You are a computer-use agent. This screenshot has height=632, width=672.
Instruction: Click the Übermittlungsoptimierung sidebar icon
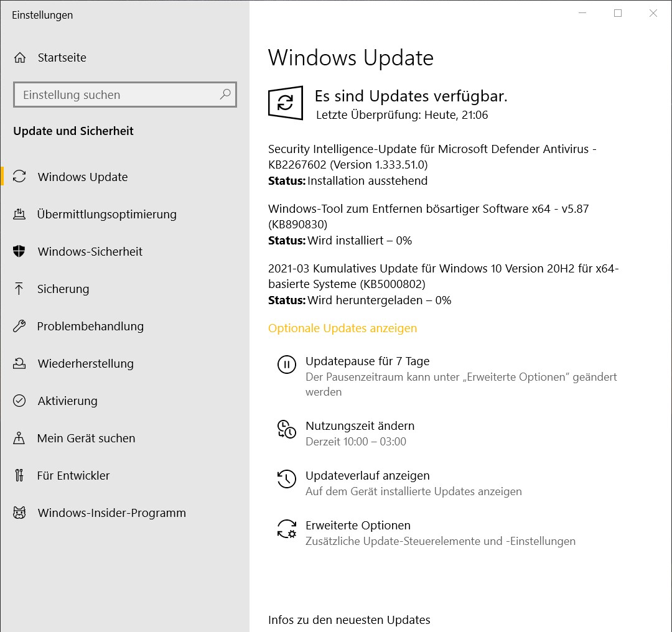19,214
